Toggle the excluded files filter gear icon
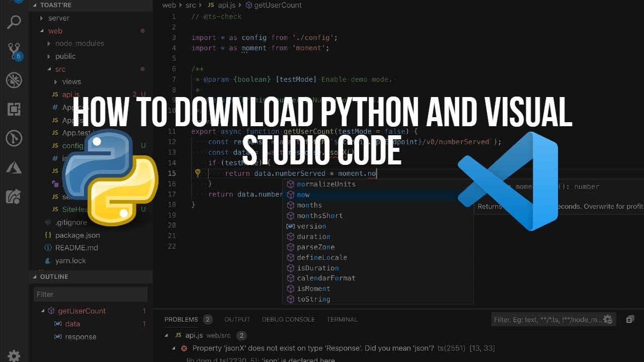This screenshot has width=644, height=362. (608, 319)
